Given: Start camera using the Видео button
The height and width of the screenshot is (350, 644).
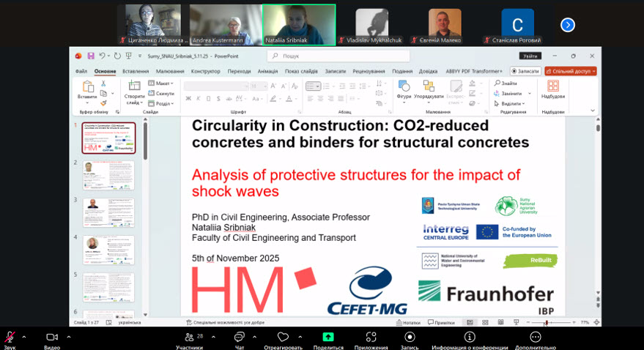Looking at the screenshot, I should pyautogui.click(x=52, y=337).
